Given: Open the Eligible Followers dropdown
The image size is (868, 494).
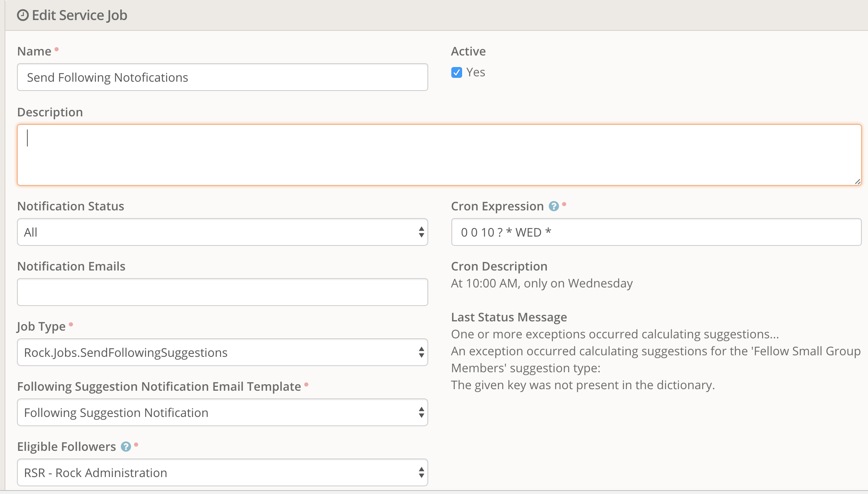Looking at the screenshot, I should tap(222, 473).
